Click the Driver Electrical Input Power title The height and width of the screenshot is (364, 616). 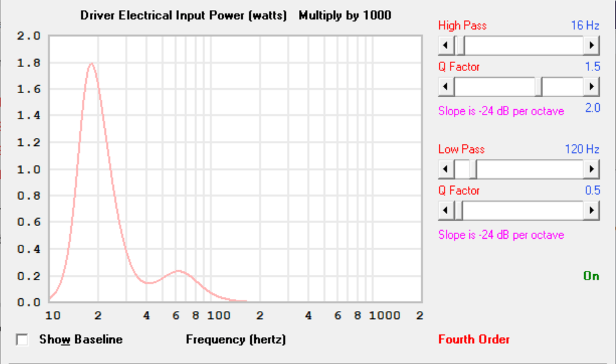point(184,15)
